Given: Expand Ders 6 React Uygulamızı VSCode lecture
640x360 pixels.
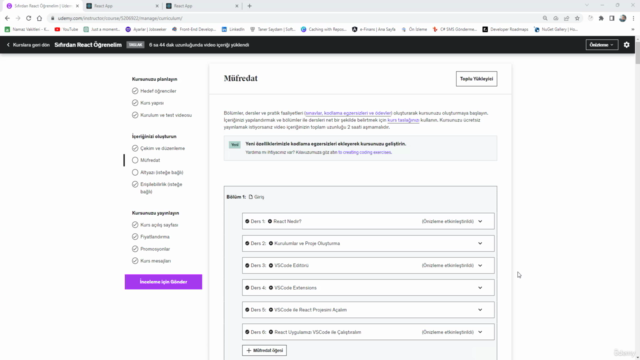Looking at the screenshot, I should (480, 332).
